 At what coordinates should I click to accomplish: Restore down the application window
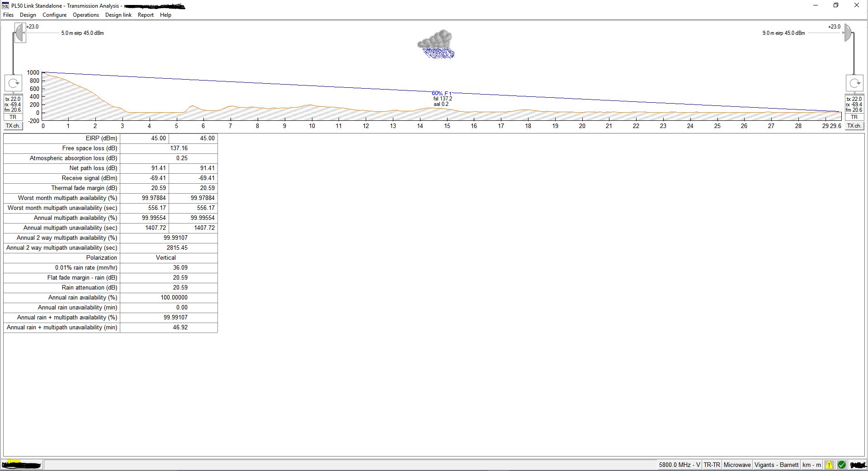click(836, 5)
